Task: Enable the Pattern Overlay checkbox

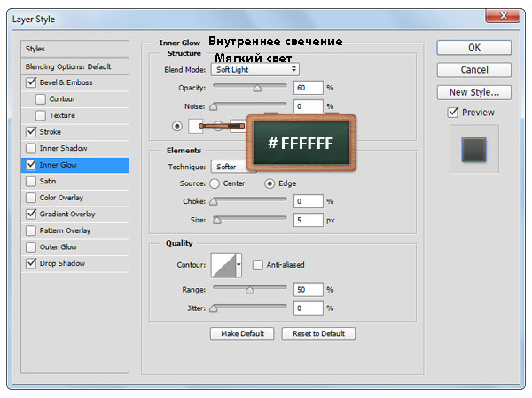Action: tap(31, 230)
